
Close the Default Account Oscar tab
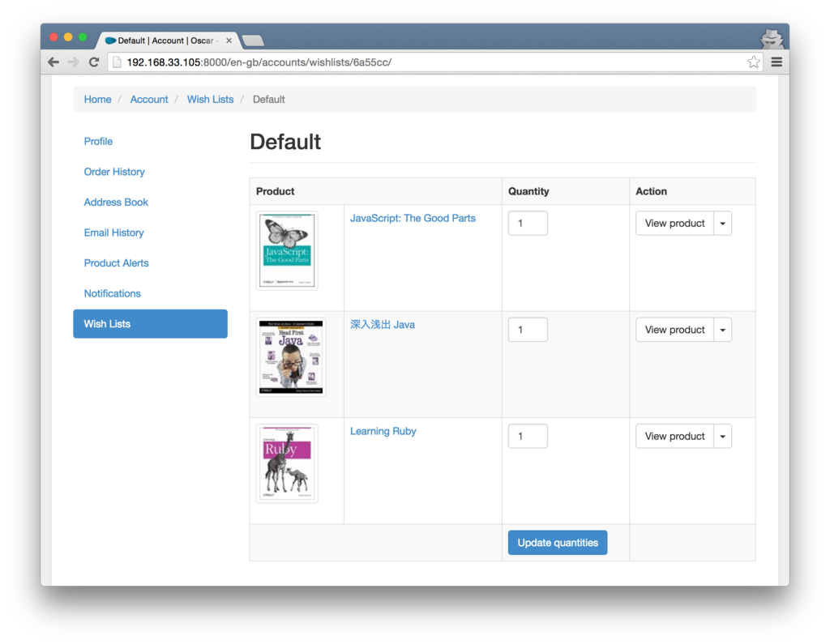point(229,41)
